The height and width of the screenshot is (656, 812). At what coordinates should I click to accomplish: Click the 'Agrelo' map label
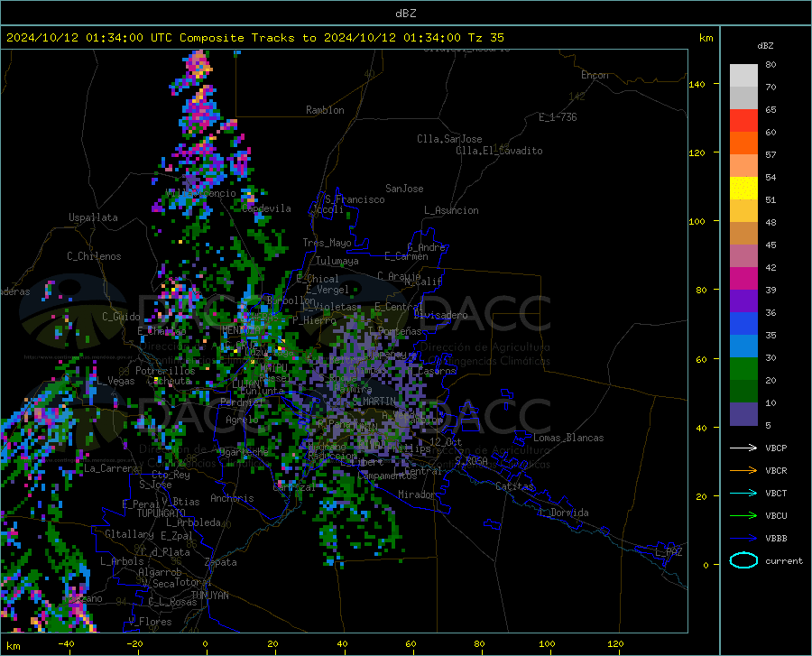(242, 420)
